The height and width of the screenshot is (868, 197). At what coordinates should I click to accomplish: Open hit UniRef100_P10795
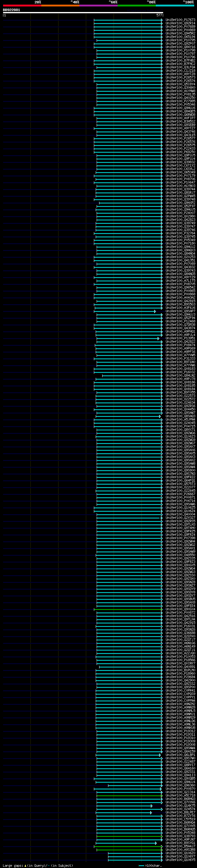[180, 40]
